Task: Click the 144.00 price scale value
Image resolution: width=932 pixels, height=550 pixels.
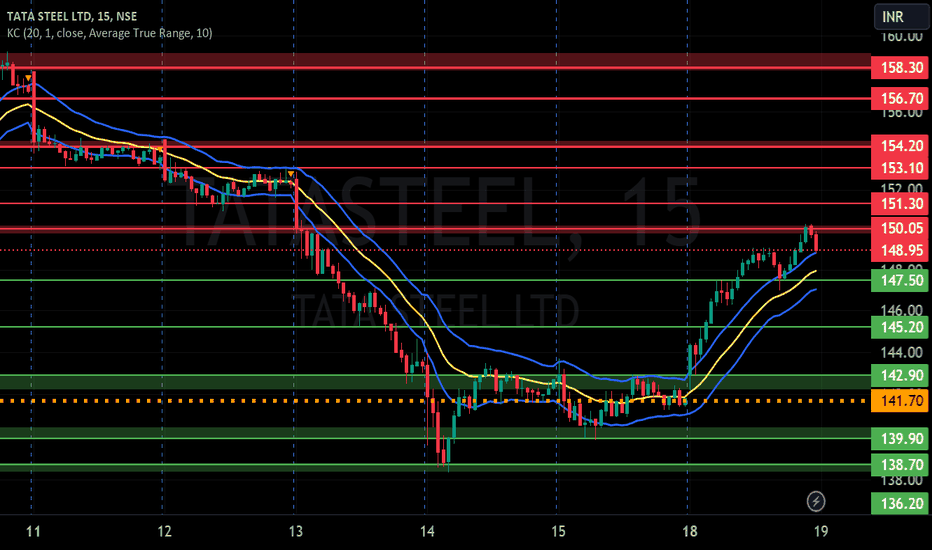Action: tap(902, 353)
